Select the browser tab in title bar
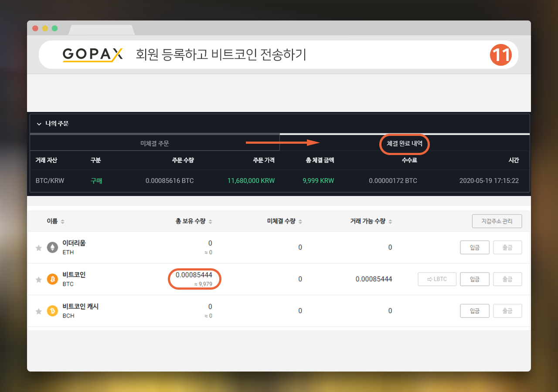Screen dimensions: 558x392 click(102, 30)
